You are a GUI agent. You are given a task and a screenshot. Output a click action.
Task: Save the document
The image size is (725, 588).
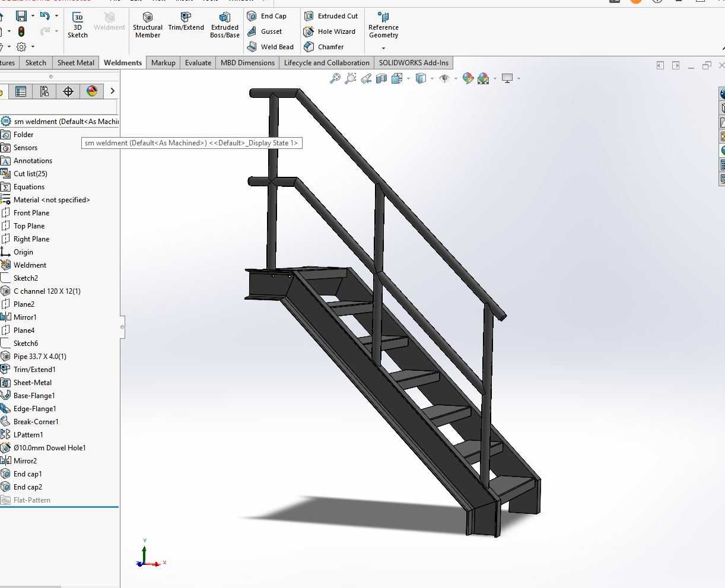pos(21,16)
